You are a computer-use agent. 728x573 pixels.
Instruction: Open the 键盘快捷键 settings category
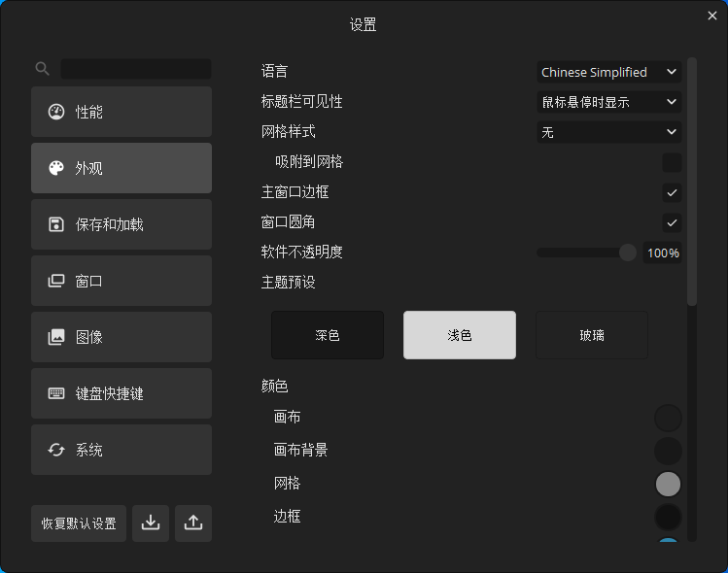pos(121,393)
